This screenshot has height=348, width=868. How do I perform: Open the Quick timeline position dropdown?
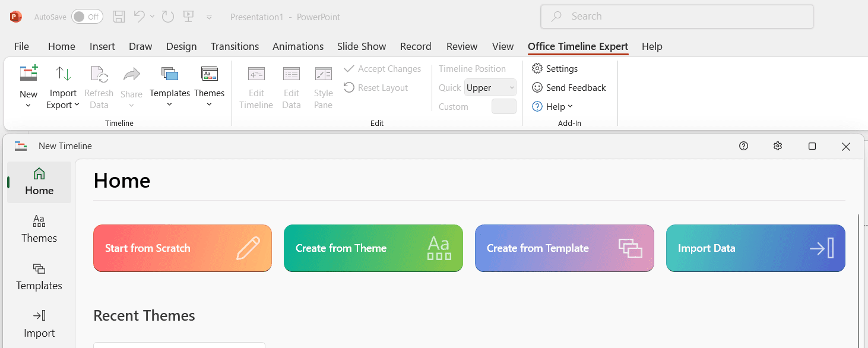490,87
